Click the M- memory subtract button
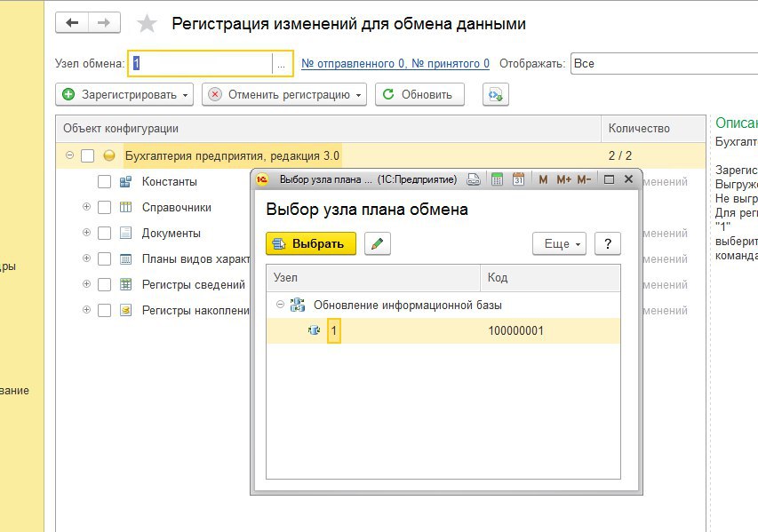Image resolution: width=758 pixels, height=532 pixels. pos(584,179)
